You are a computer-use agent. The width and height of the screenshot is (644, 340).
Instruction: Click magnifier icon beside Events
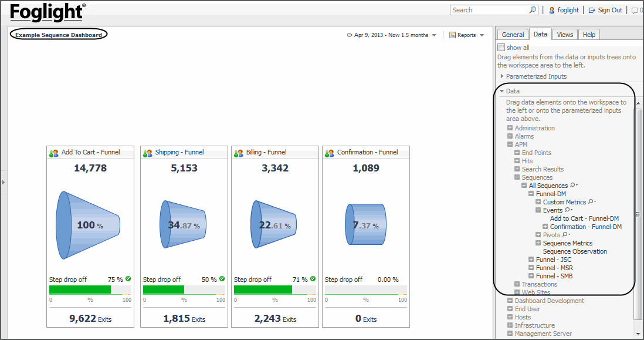[x=568, y=210]
